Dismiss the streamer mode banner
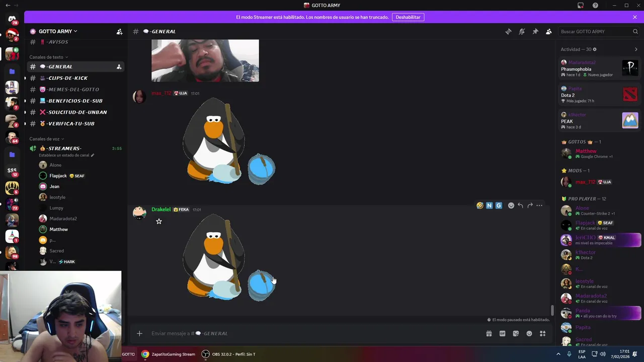This screenshot has width=644, height=362. [x=635, y=17]
